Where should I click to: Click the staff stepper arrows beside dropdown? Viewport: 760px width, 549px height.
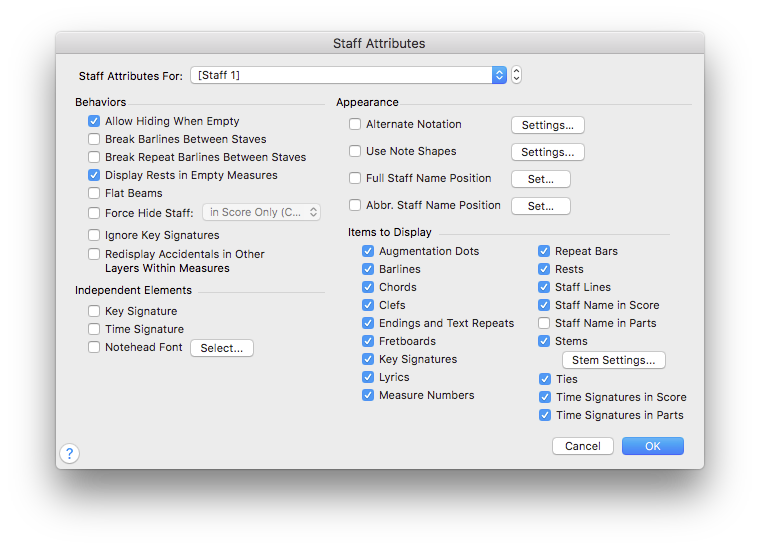pos(516,75)
